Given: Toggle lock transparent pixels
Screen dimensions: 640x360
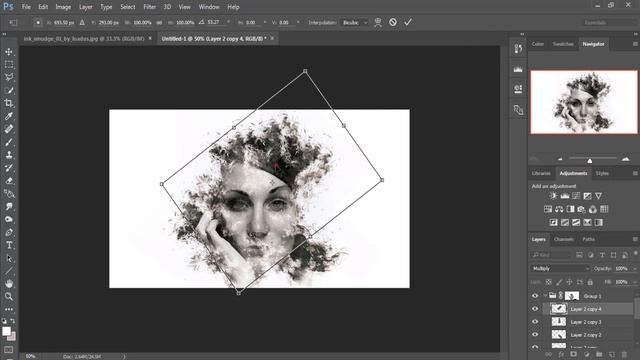Looking at the screenshot, I should (x=549, y=282).
